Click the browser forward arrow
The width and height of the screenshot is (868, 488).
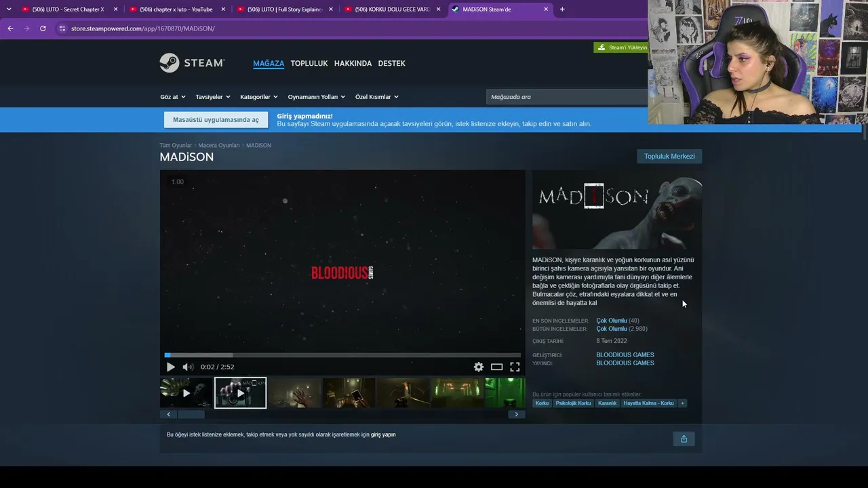pyautogui.click(x=26, y=28)
